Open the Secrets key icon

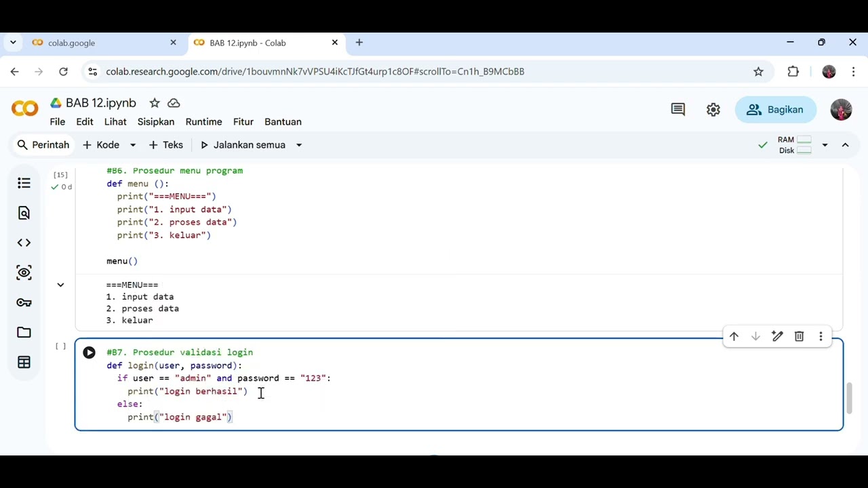click(24, 302)
